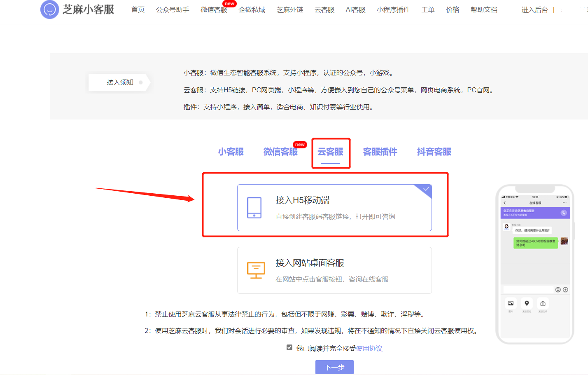588x375 pixels.
Task: Click the agent avatar in phone chat
Action: (506, 227)
